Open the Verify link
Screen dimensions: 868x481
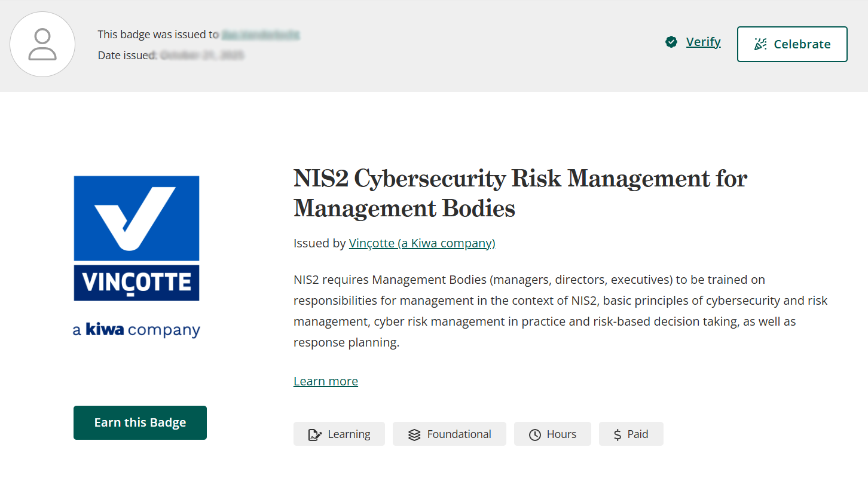click(x=703, y=42)
